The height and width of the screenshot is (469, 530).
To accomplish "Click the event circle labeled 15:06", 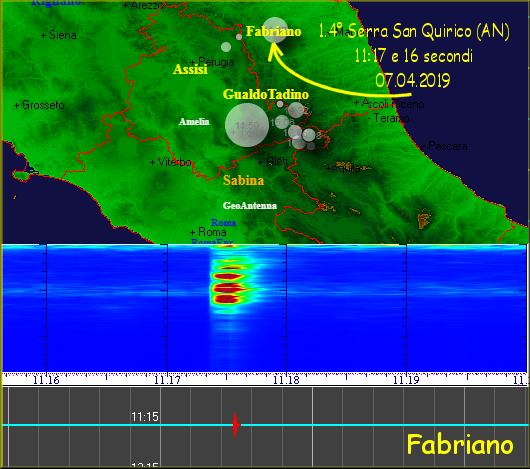I will point(282,122).
